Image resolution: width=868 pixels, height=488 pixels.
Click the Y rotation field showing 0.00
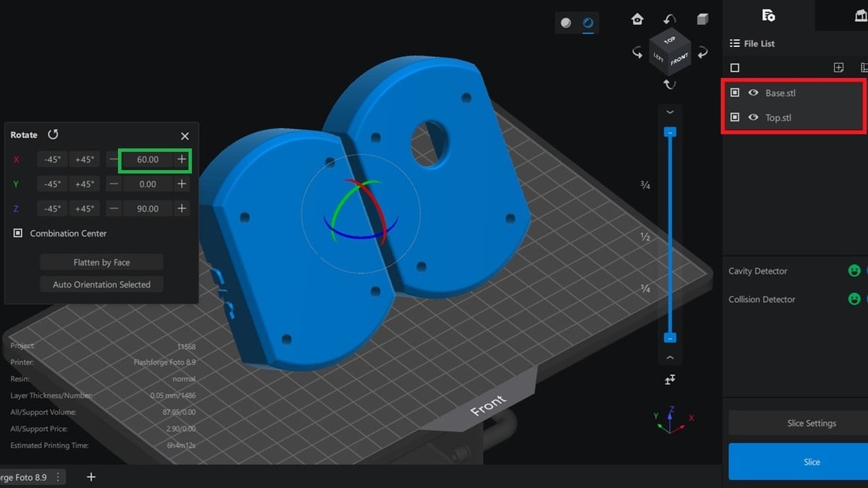[x=148, y=184]
